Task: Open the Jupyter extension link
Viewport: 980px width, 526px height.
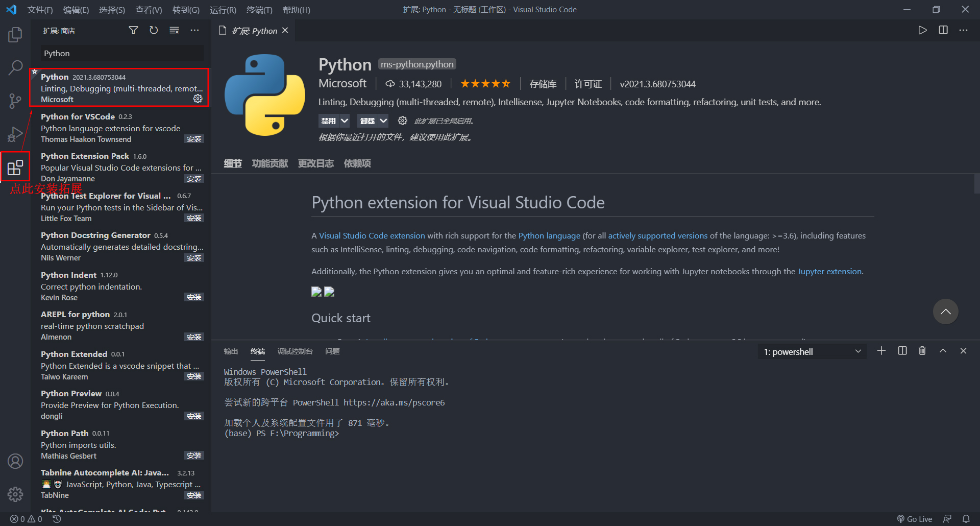Action: pyautogui.click(x=829, y=271)
